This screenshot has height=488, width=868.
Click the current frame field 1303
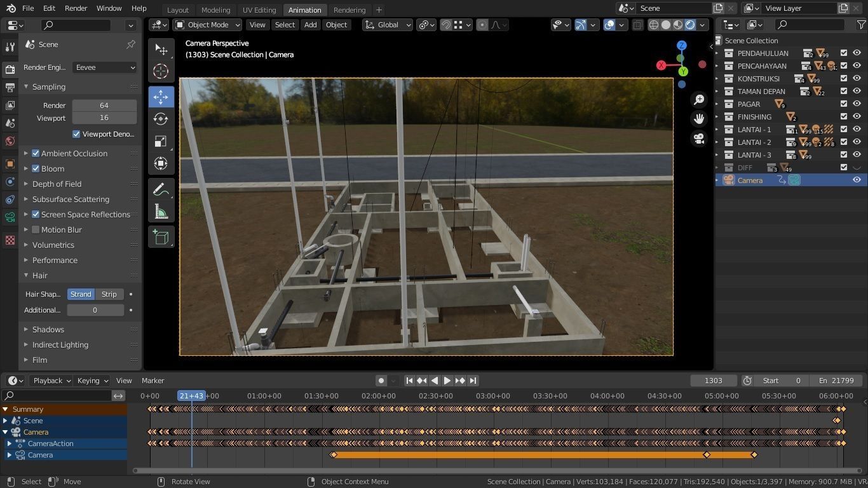click(714, 381)
